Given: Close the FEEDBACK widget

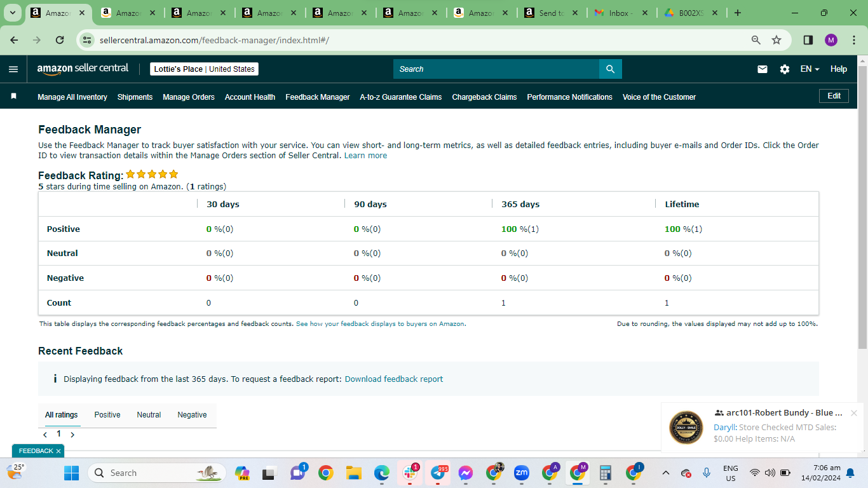Looking at the screenshot, I should (58, 451).
